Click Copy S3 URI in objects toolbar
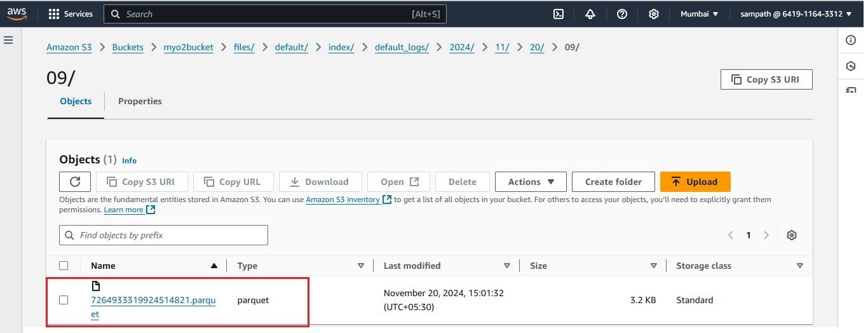Image resolution: width=868 pixels, height=333 pixels. click(142, 182)
